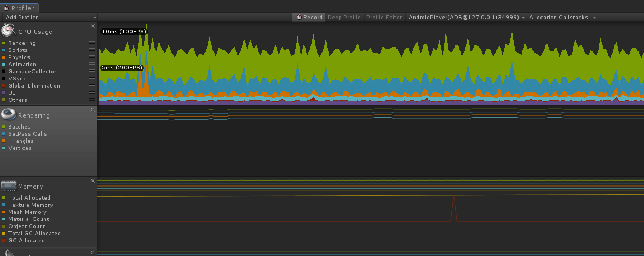Close the Memory profiler module
644x256 pixels.
[93, 181]
